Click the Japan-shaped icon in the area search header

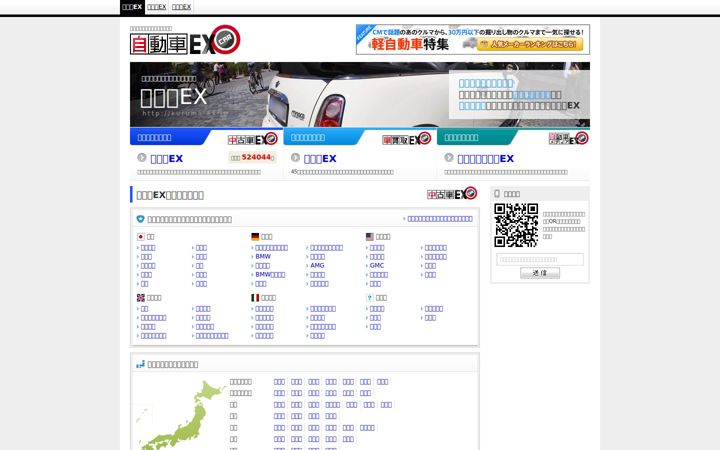click(x=141, y=364)
